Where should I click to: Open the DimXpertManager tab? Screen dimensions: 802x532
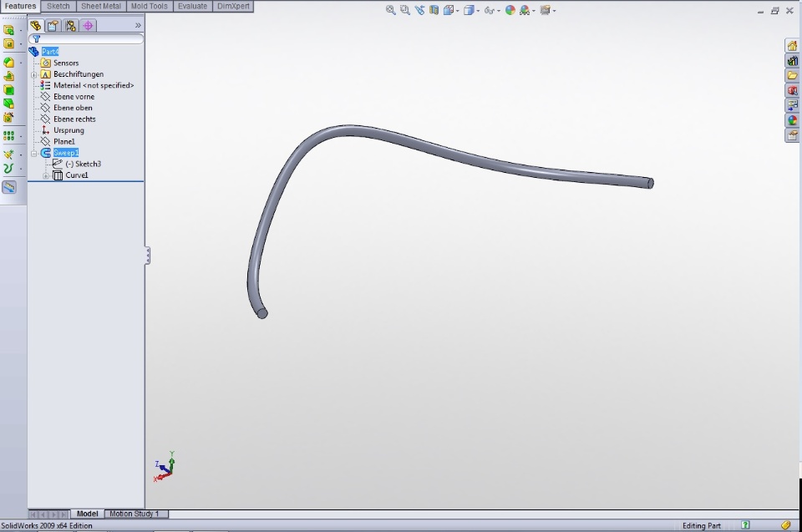click(88, 25)
